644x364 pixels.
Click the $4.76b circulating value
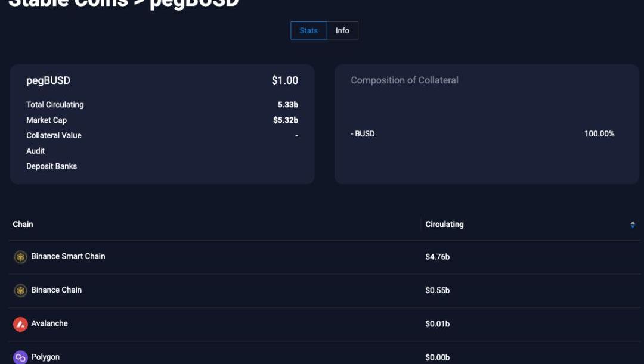pos(437,257)
